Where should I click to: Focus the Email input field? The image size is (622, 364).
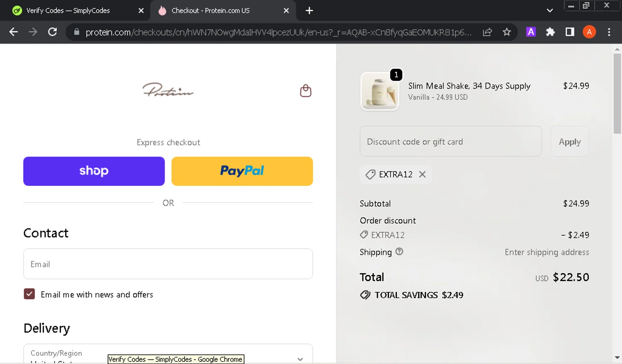tap(168, 264)
